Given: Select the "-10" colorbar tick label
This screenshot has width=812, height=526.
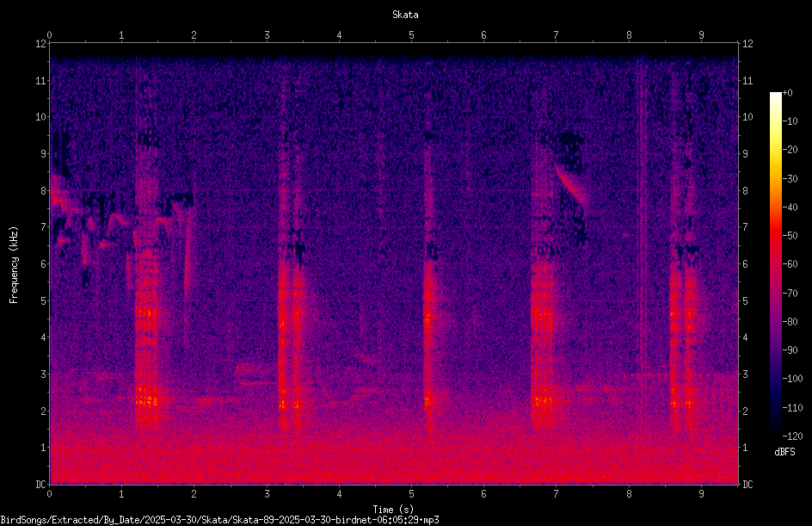Looking at the screenshot, I should pos(790,121).
